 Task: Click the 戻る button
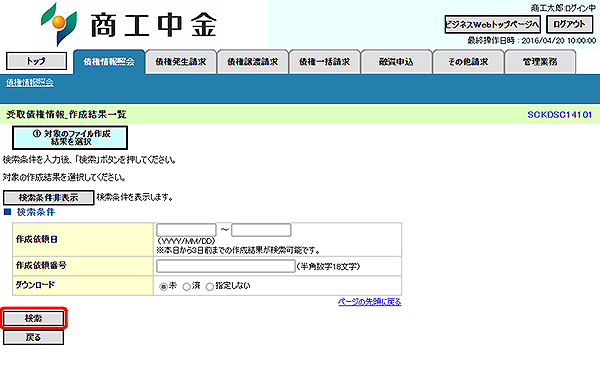click(34, 337)
